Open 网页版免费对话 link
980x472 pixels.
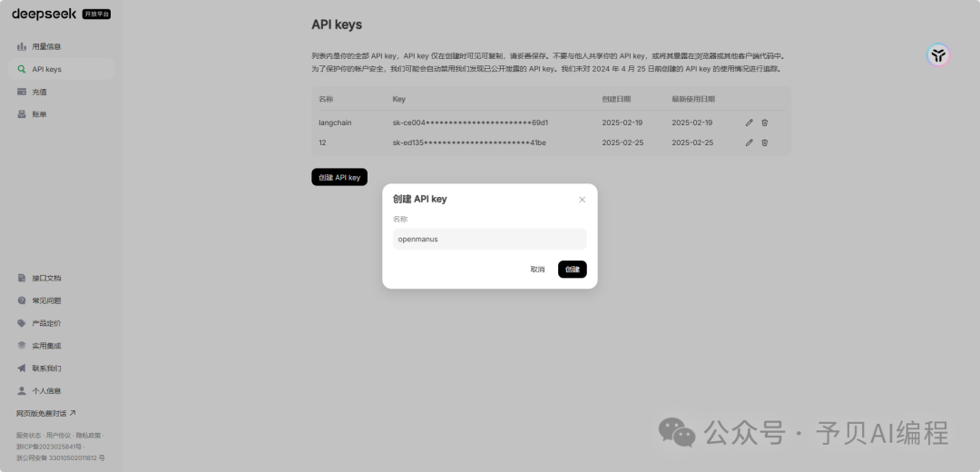click(45, 413)
